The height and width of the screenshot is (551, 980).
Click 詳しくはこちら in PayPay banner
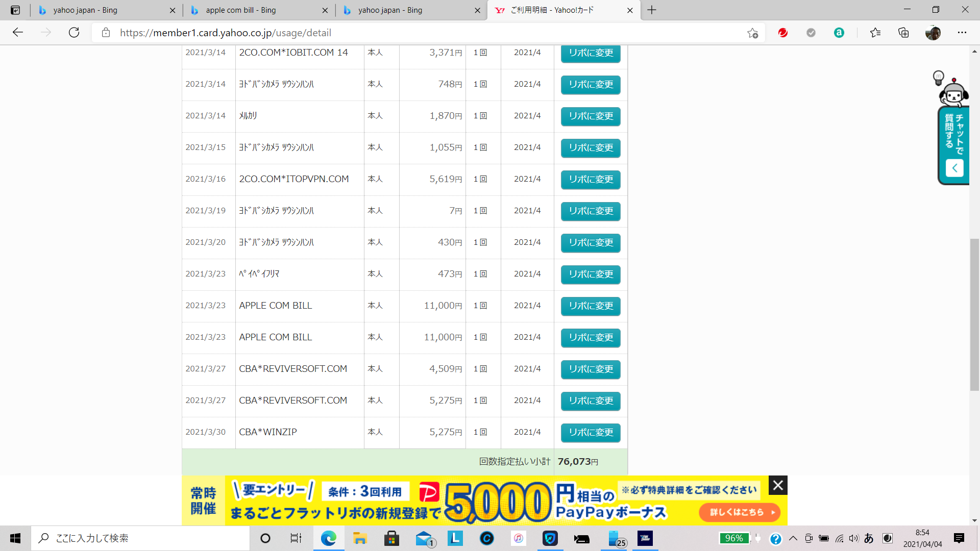click(x=740, y=512)
